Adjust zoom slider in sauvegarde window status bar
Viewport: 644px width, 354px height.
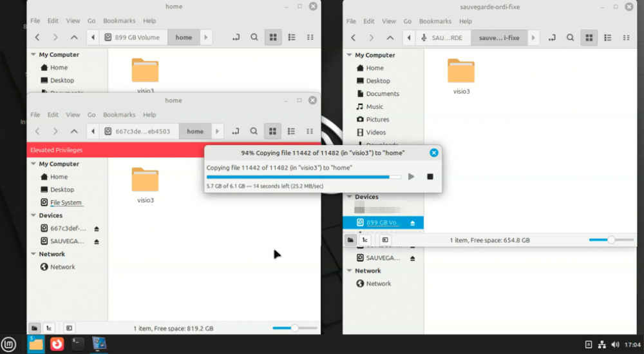click(611, 240)
